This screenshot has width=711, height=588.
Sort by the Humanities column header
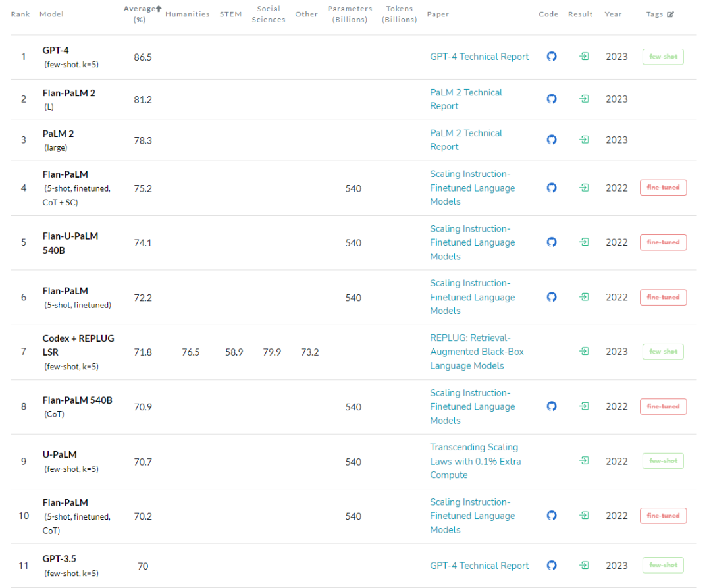coord(187,14)
